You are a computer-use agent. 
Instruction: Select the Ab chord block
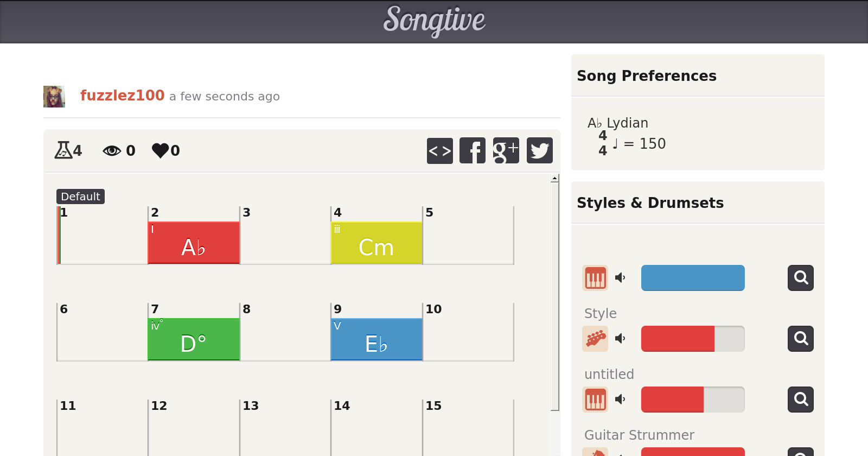194,243
